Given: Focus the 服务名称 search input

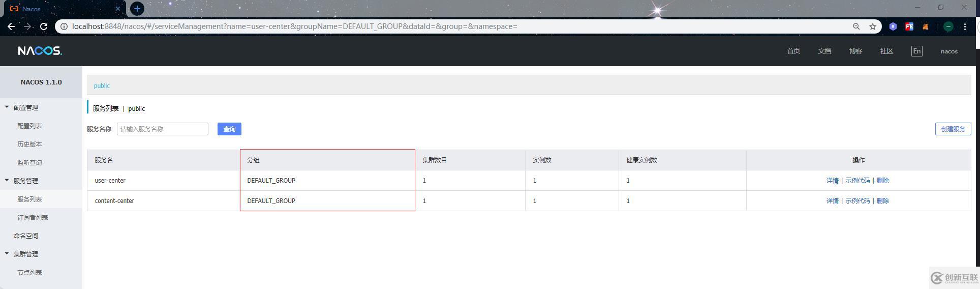Looking at the screenshot, I should [163, 129].
